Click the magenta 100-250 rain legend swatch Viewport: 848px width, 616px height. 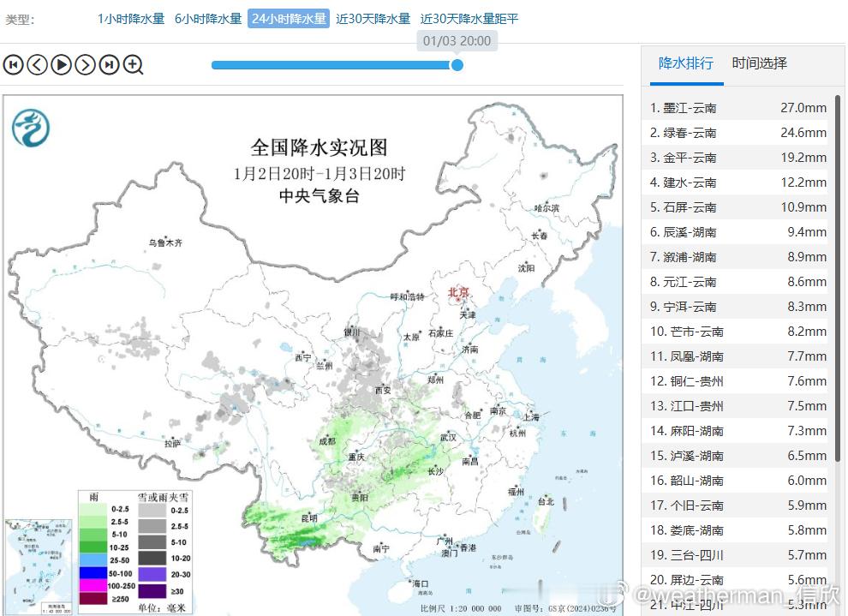[x=93, y=586]
